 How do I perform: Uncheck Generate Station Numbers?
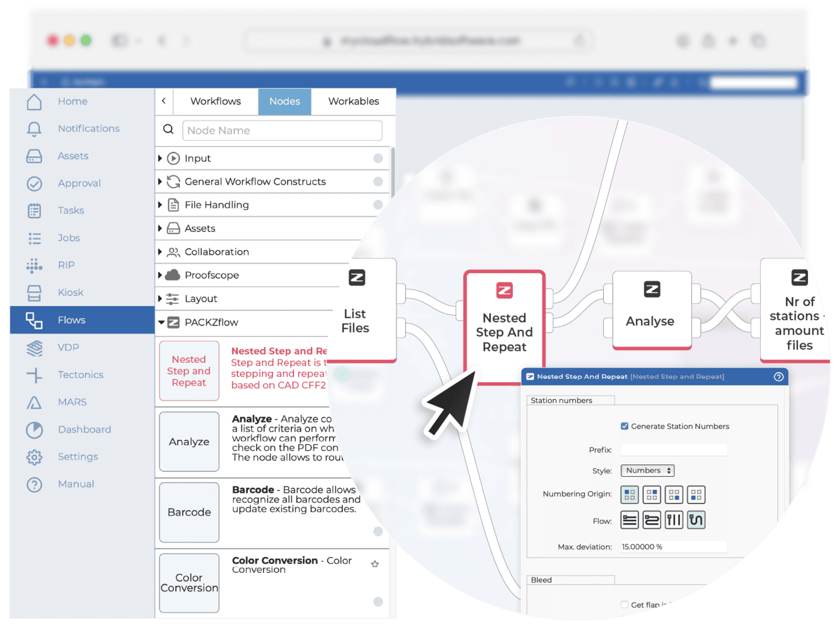[x=625, y=426]
